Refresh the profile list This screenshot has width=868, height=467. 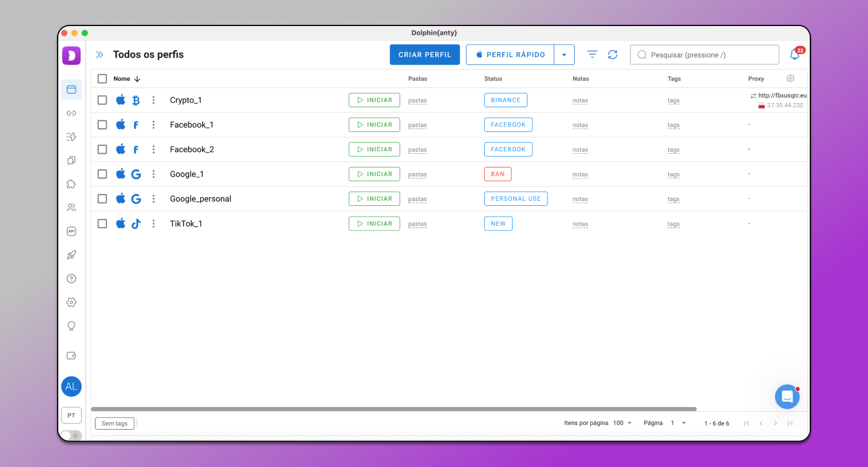click(x=613, y=55)
